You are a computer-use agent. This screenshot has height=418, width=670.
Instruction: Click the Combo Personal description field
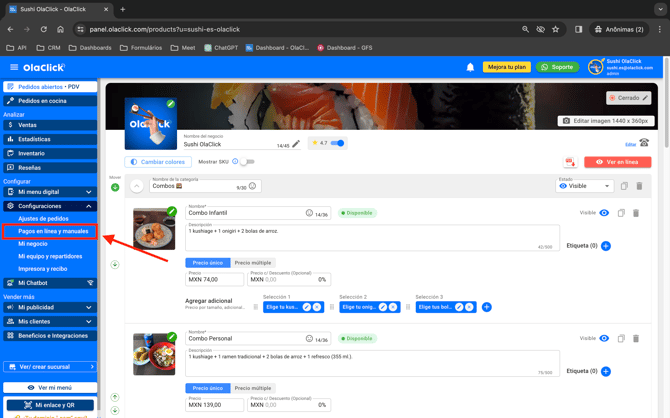pos(372,363)
